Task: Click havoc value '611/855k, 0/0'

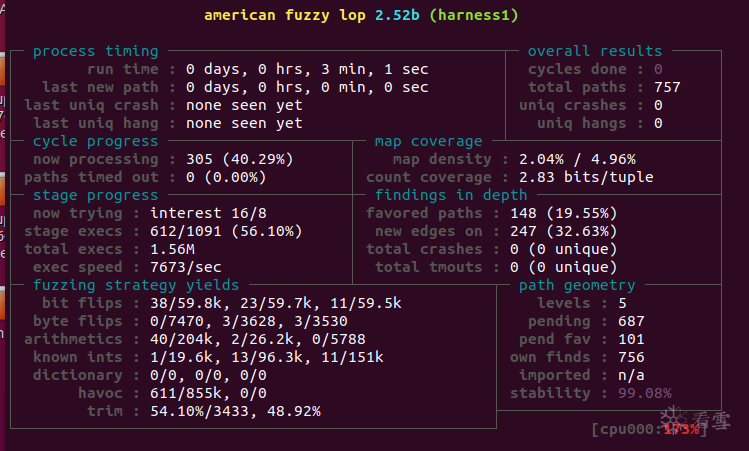Action: click(208, 393)
